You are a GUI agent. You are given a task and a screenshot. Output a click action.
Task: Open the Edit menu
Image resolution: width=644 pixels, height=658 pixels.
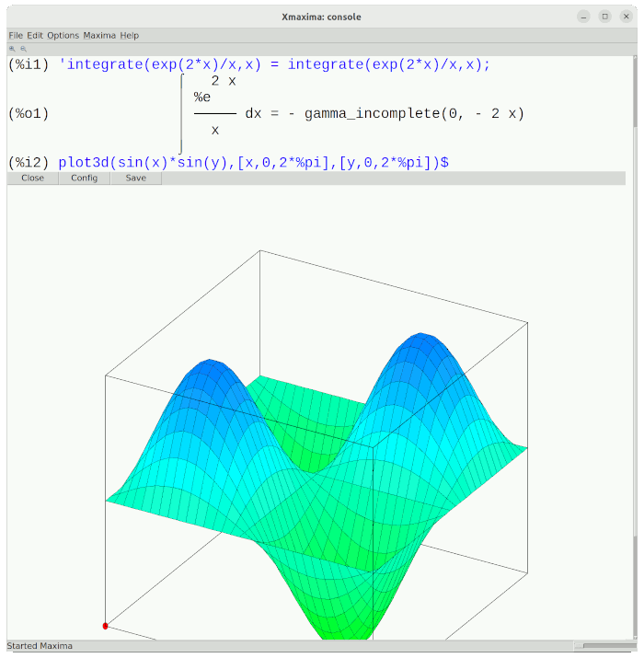(x=35, y=35)
